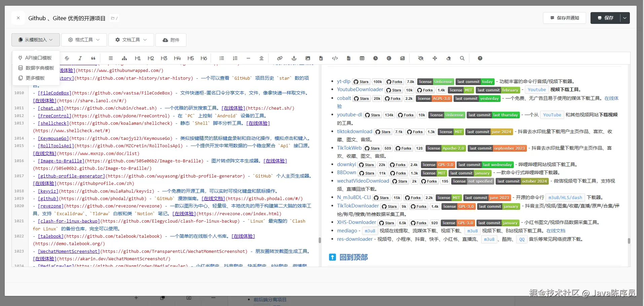Screen dimensions: 644x306
Task: Insert a horizontal rule line
Action: tap(248, 58)
